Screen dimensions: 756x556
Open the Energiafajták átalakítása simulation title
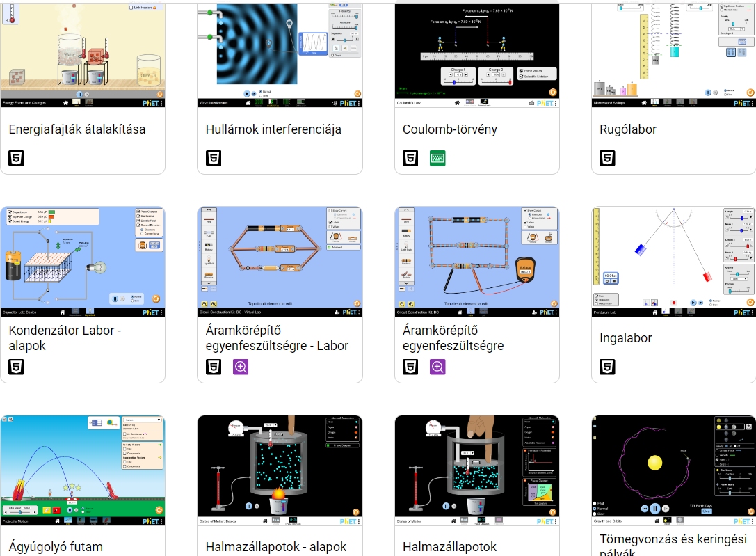[x=77, y=129]
